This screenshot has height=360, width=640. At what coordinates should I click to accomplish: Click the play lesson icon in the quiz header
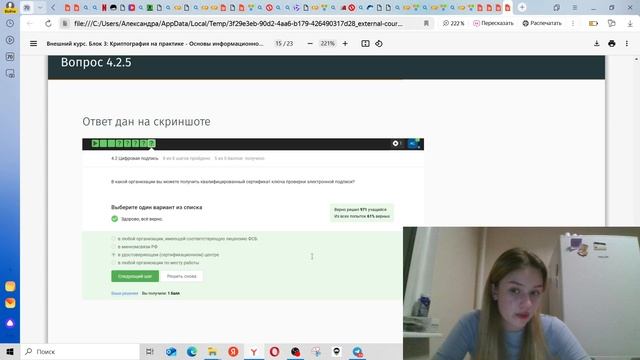(x=95, y=143)
